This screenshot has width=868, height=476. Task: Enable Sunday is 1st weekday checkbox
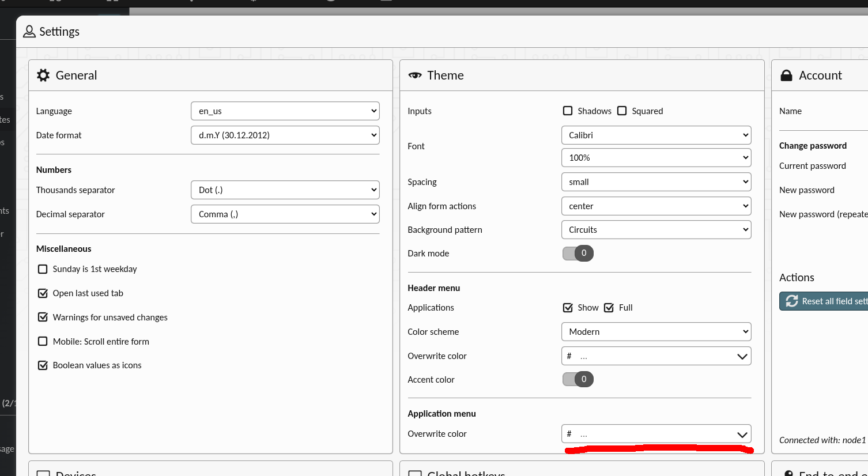pyautogui.click(x=43, y=269)
